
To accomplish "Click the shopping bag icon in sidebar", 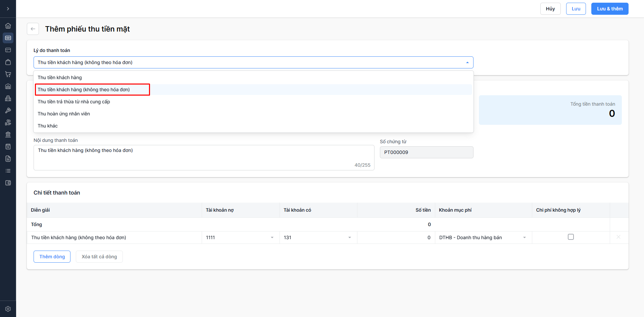I will pos(8,62).
